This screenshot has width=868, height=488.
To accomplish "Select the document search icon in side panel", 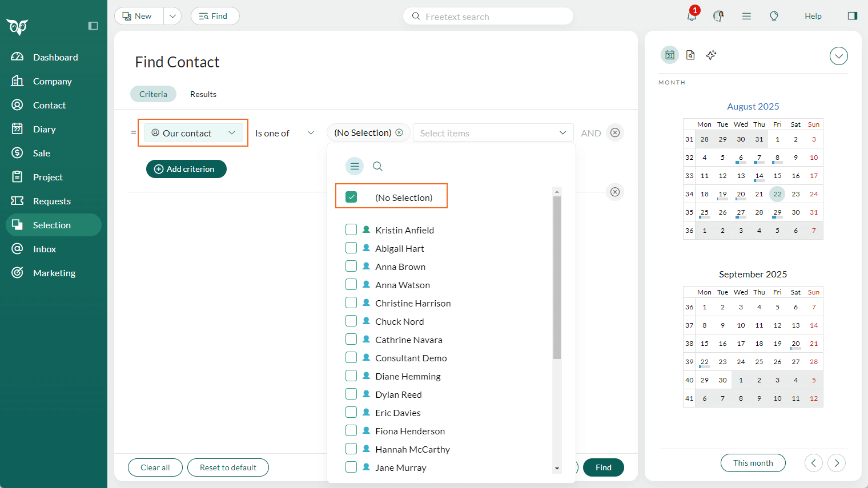I will click(690, 55).
